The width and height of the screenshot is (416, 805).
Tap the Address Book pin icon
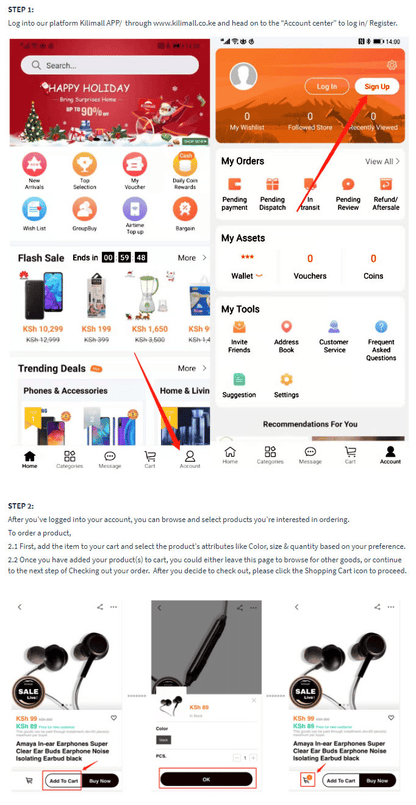point(286,327)
